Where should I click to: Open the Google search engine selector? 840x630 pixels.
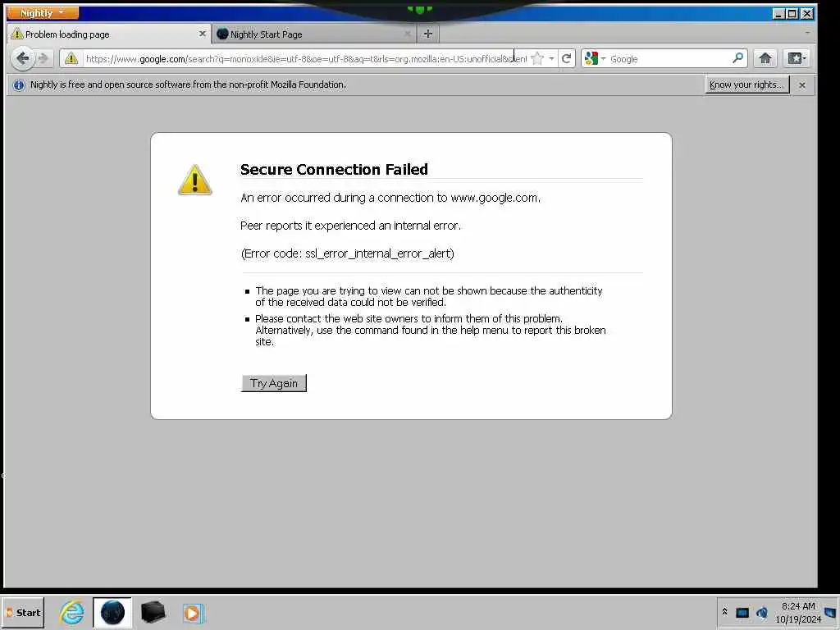pos(594,59)
